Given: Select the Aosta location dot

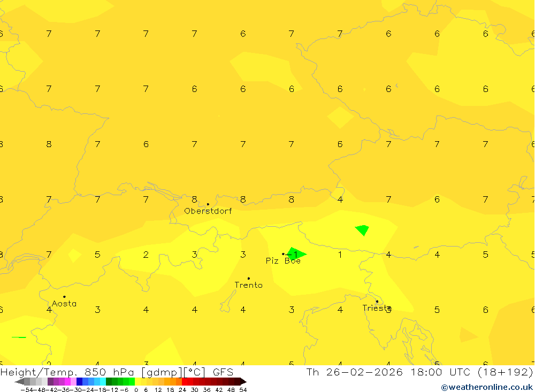Looking at the screenshot, I should click(x=64, y=297).
